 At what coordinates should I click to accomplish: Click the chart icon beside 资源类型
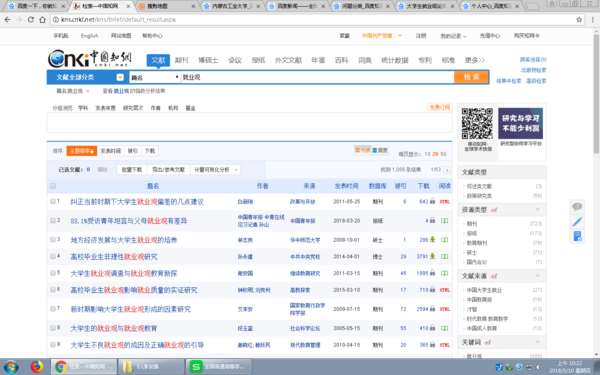(x=494, y=210)
